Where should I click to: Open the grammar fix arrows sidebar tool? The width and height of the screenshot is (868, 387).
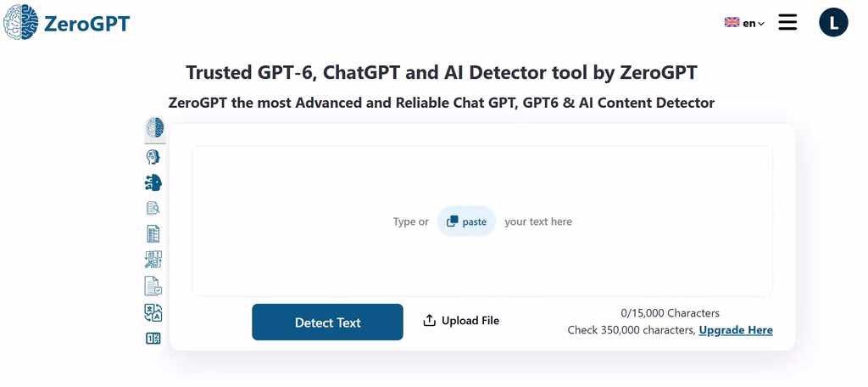click(153, 260)
